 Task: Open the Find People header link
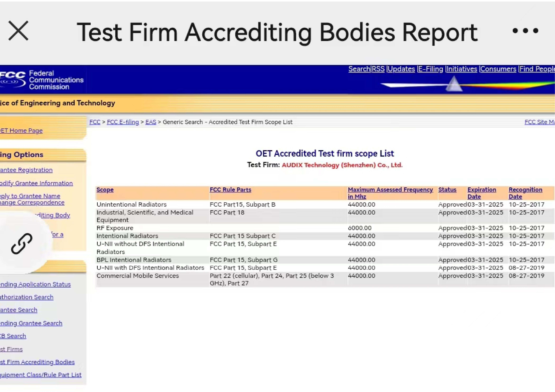(537, 69)
